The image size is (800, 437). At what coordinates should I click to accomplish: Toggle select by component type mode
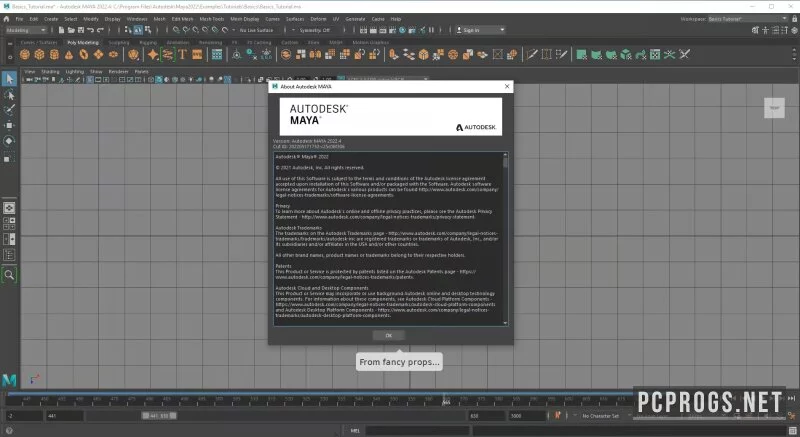[x=148, y=30]
